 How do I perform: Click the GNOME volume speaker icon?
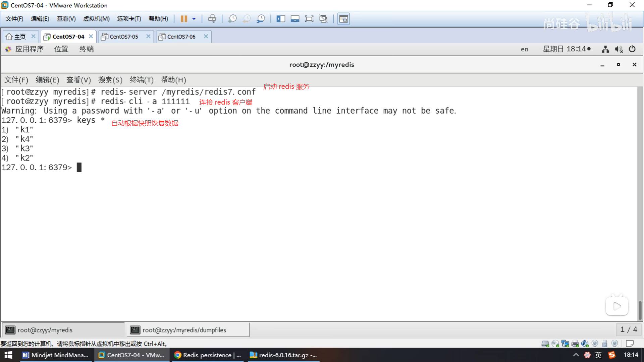(x=619, y=49)
